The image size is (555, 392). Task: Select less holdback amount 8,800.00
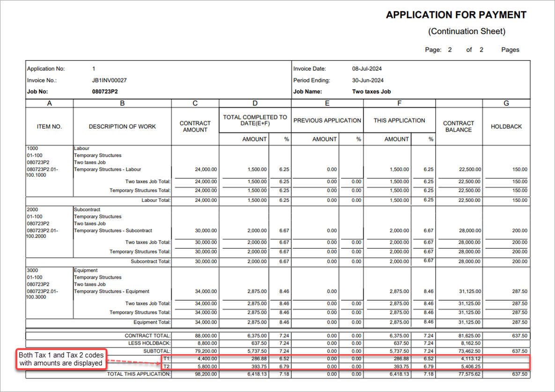click(x=207, y=343)
